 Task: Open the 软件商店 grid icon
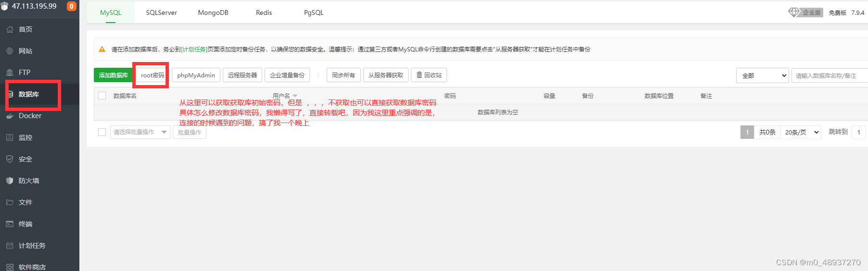pyautogui.click(x=10, y=267)
